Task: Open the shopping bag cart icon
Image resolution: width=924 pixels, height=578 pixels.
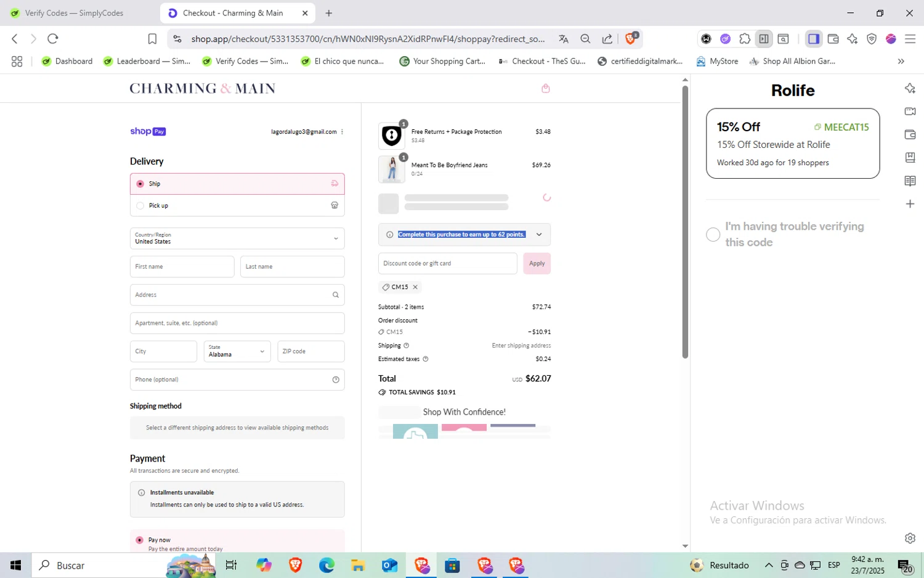Action: 545,89
